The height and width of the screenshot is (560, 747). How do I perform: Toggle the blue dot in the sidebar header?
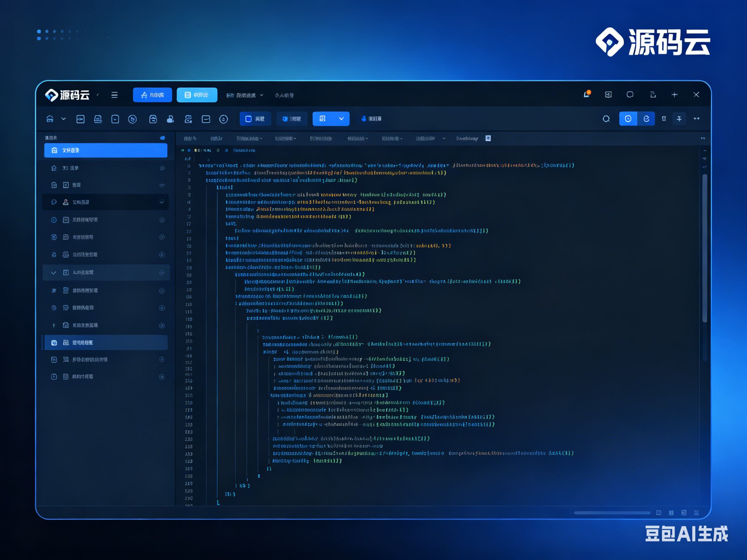click(162, 138)
